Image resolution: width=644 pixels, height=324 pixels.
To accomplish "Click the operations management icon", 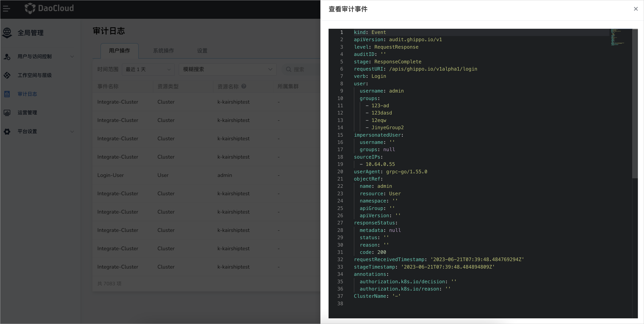I will (x=7, y=113).
